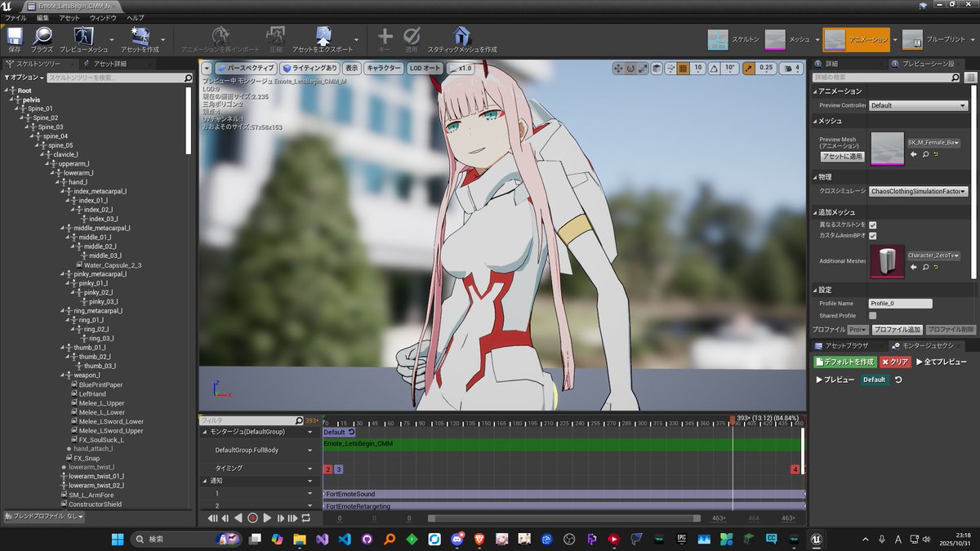Click the red Clear (クリア) button
Screen dimensions: 980x551
[x=895, y=362]
